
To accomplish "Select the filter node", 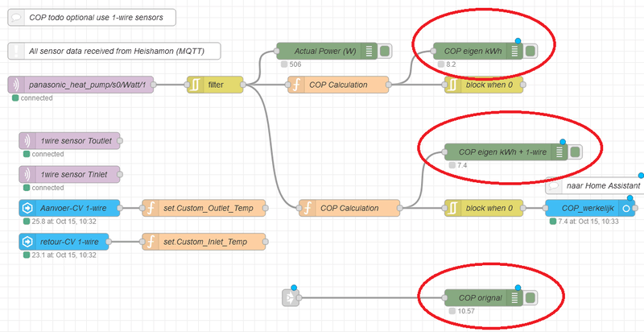I will coord(215,85).
